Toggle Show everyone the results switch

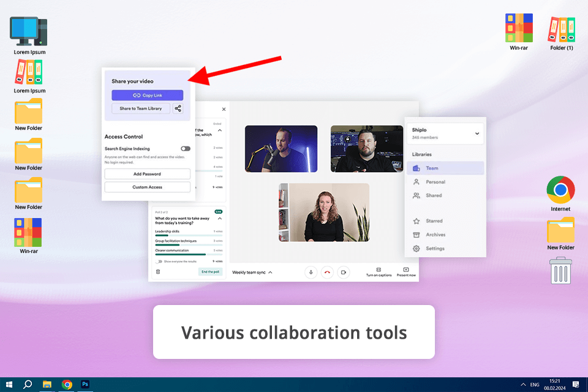[x=159, y=262]
